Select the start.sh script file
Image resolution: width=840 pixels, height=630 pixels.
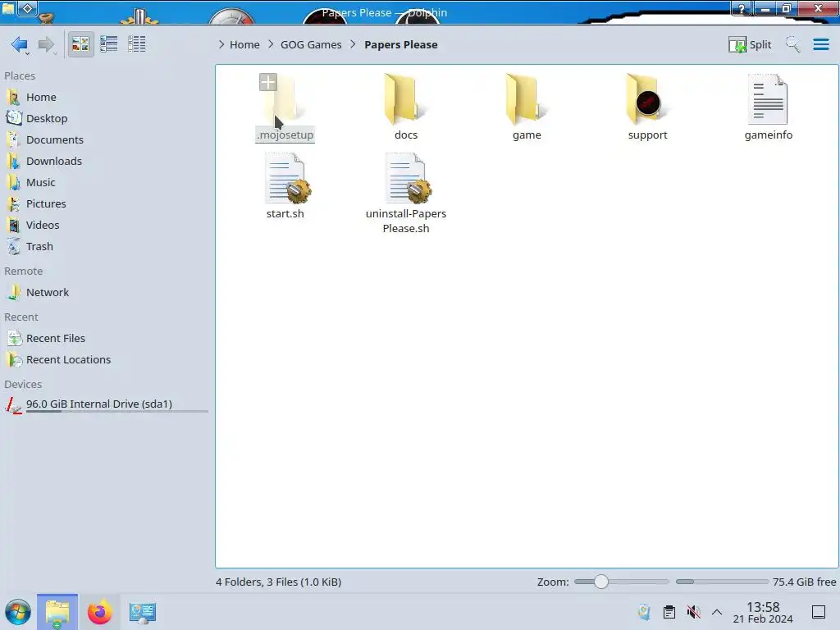285,186
